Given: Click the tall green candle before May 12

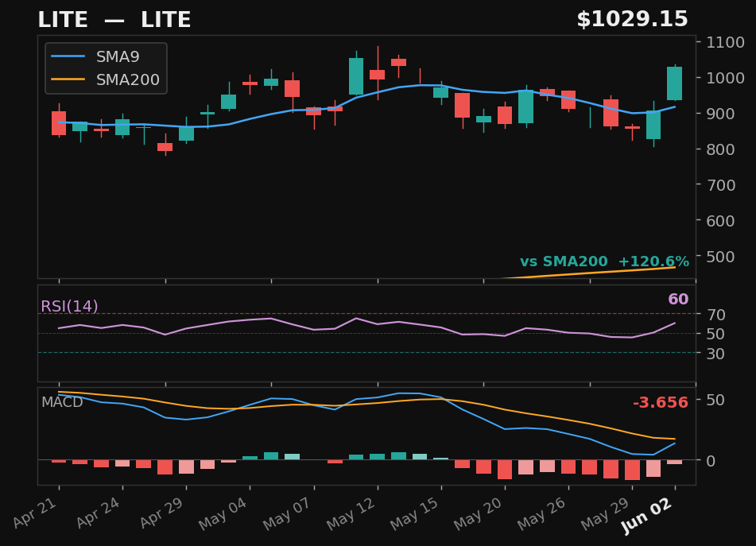Looking at the screenshot, I should (356, 76).
